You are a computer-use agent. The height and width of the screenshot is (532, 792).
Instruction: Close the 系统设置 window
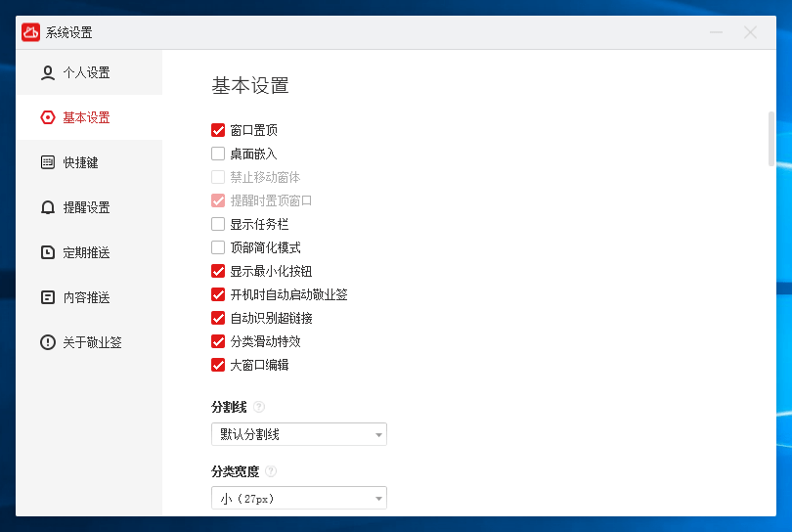point(750,32)
